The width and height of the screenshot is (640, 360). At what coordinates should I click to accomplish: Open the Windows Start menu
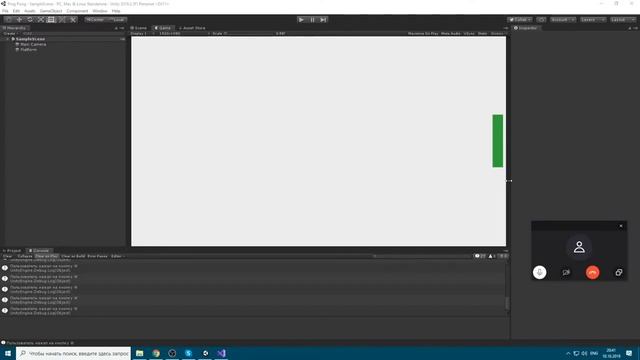pyautogui.click(x=8, y=353)
